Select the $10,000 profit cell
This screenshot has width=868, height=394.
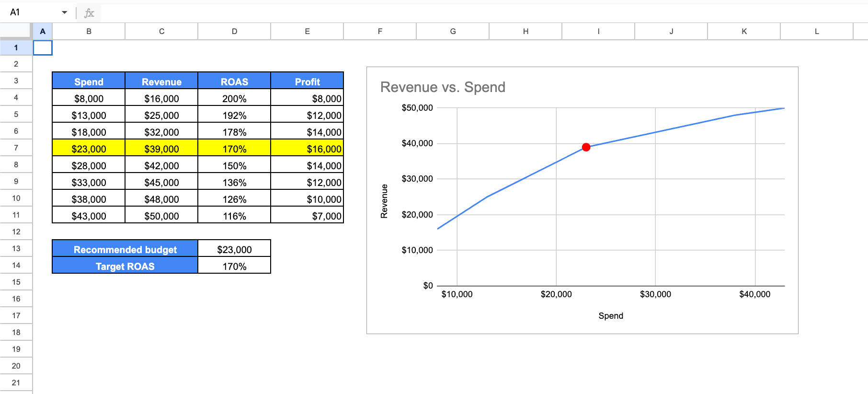coord(307,198)
